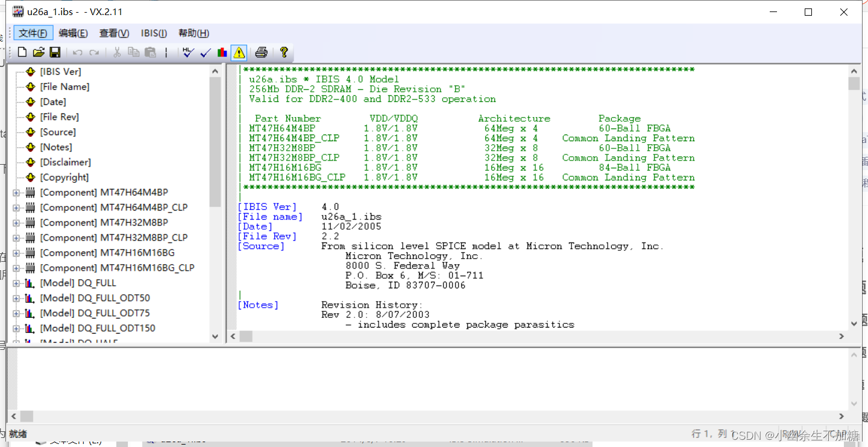Viewport: 868px width, 447px height.
Task: Click the scissors cut icon
Action: 118,52
